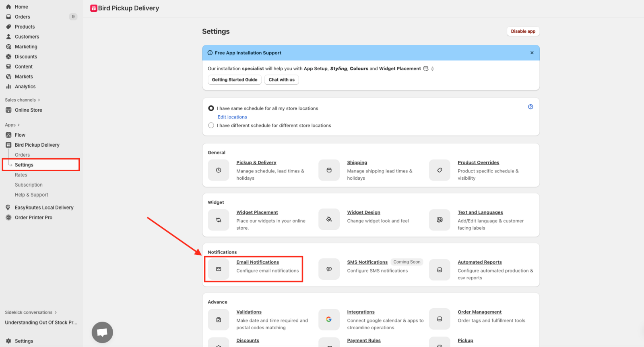644x347 pixels.
Task: Expand the Apps section chevron
Action: [x=19, y=125]
